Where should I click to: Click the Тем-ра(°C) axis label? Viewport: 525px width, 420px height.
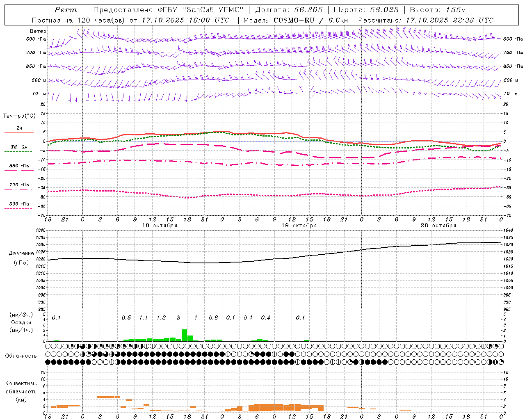click(x=19, y=116)
